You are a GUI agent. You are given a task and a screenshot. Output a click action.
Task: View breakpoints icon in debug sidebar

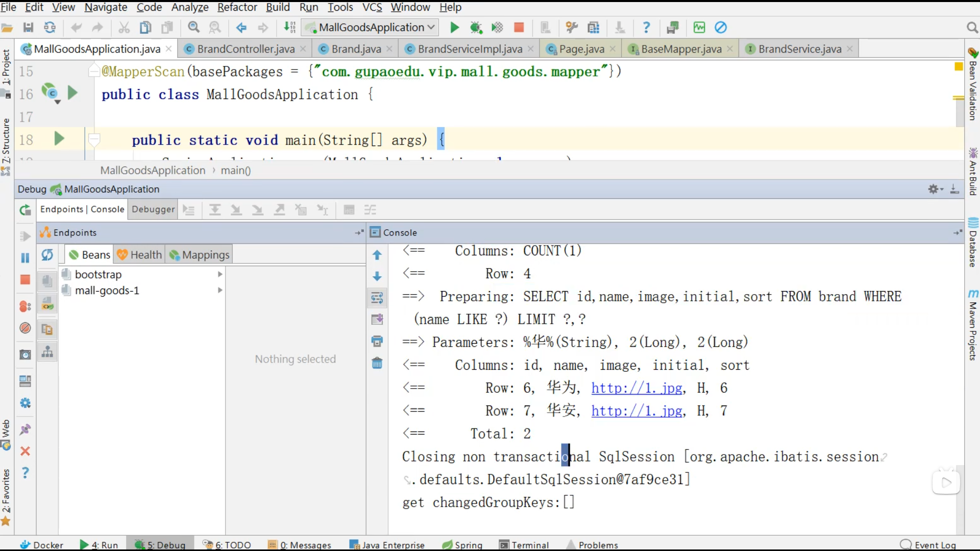(x=25, y=306)
